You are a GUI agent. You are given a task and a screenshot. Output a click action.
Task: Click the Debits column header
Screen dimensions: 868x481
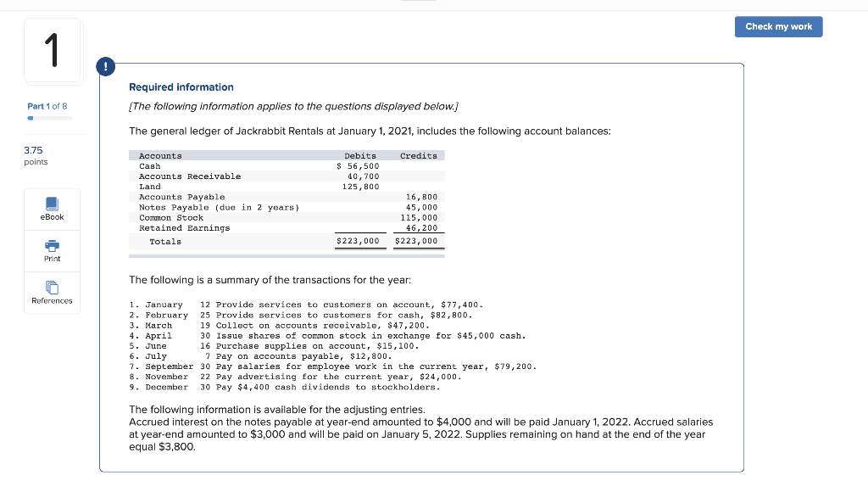coord(359,156)
